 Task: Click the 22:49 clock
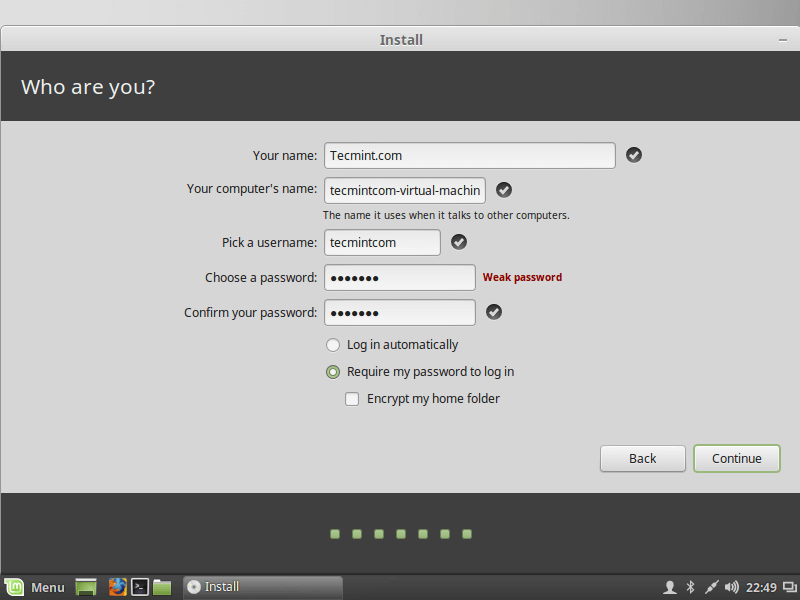tap(761, 588)
